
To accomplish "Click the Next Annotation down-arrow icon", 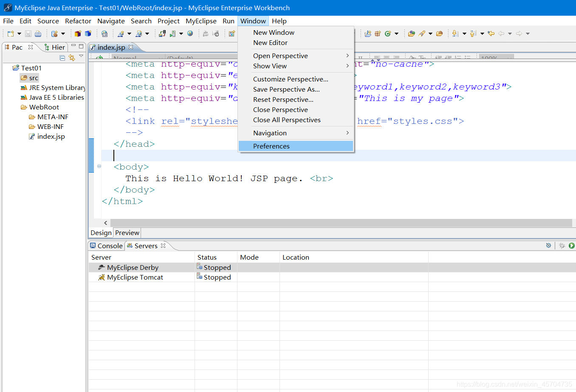I will click(x=455, y=34).
